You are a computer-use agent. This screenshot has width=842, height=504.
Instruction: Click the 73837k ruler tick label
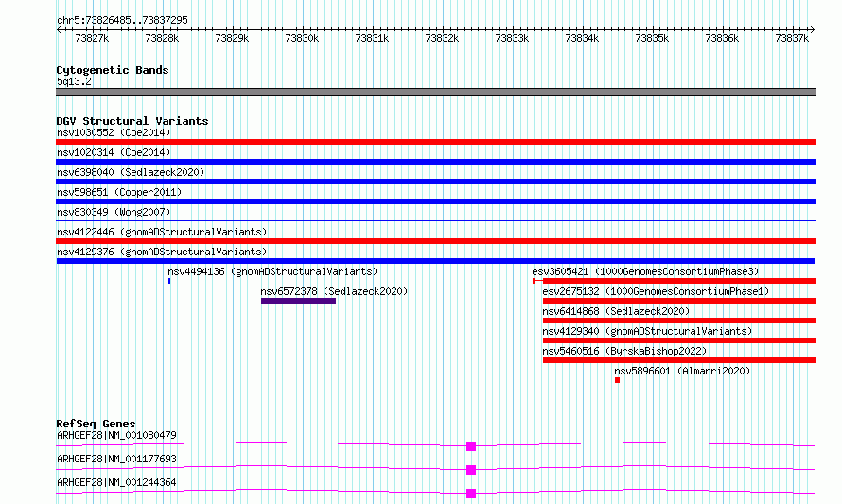coord(792,38)
